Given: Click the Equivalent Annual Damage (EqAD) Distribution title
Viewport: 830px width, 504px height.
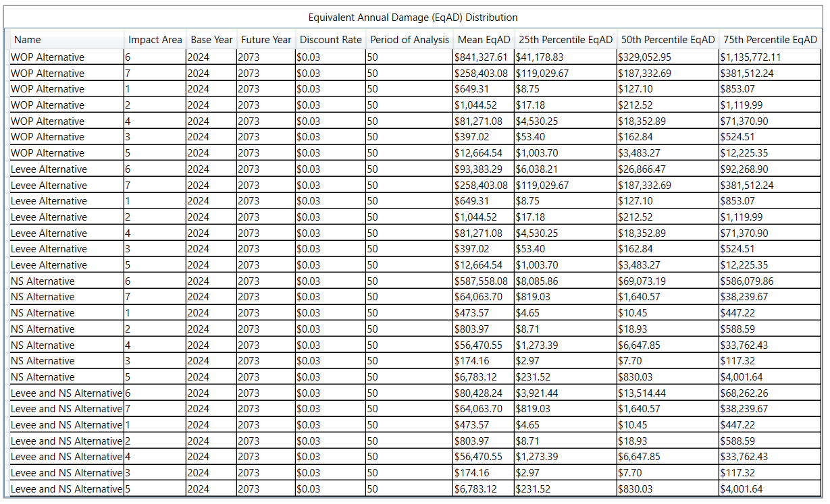Looking at the screenshot, I should tap(413, 18).
